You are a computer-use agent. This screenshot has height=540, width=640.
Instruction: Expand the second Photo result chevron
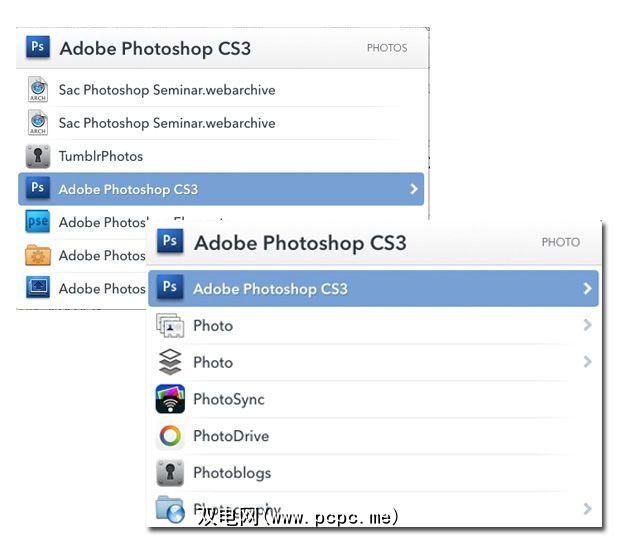click(x=587, y=362)
